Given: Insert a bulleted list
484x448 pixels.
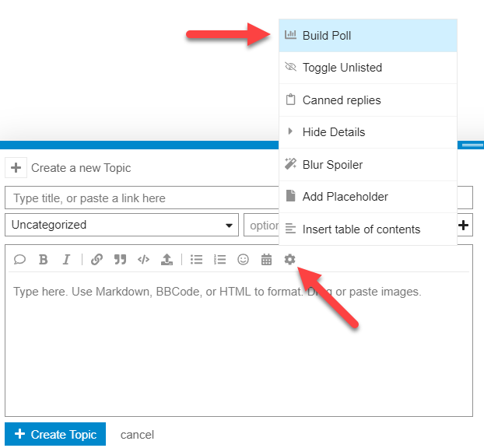Looking at the screenshot, I should (197, 260).
